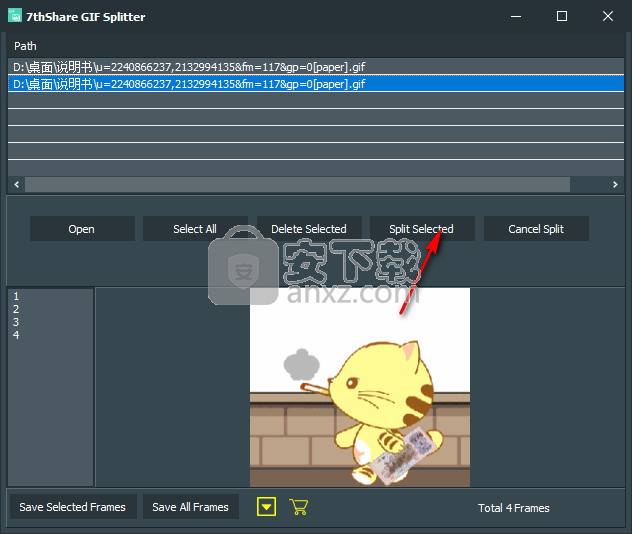Viewport: 632px width, 534px height.
Task: Select frame 4 in frame list
Action: [16, 335]
